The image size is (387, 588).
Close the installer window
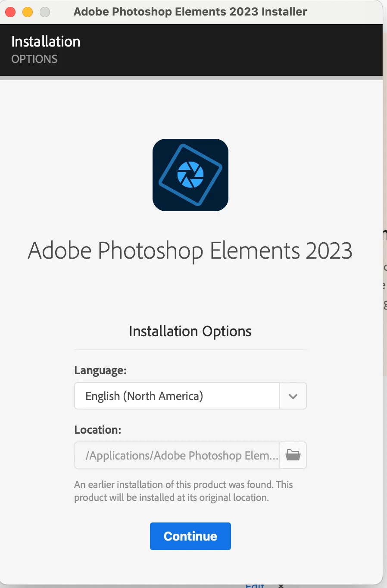(x=10, y=12)
